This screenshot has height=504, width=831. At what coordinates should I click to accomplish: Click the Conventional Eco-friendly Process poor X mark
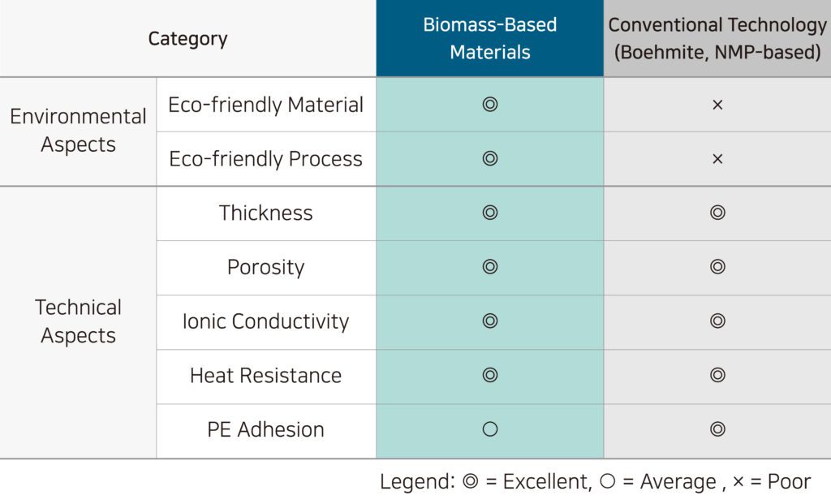[717, 159]
